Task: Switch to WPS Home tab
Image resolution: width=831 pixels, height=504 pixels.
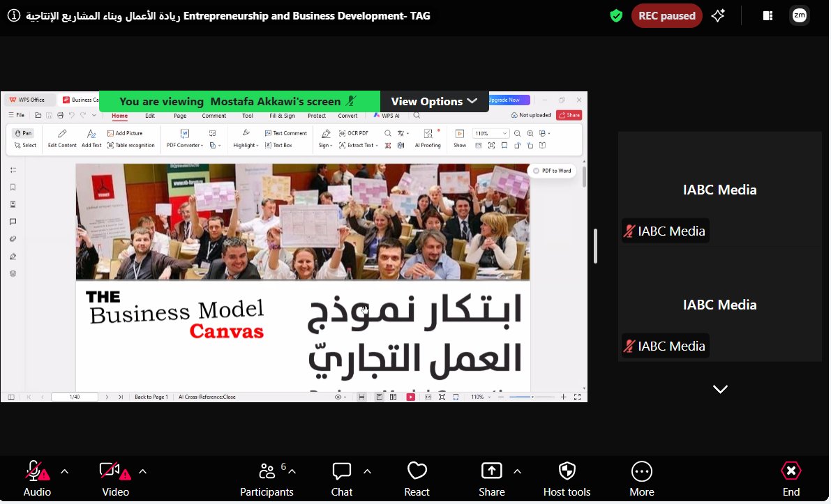Action: pyautogui.click(x=119, y=116)
